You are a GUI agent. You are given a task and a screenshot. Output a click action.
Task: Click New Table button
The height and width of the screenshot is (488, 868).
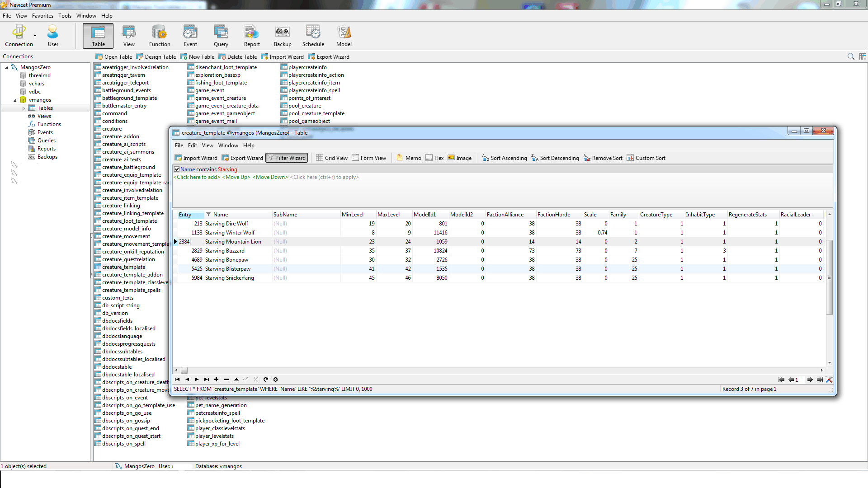(x=197, y=57)
